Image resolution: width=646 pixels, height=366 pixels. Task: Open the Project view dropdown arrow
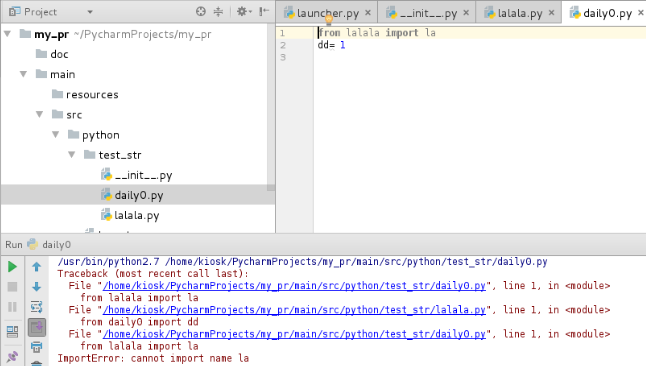(90, 12)
